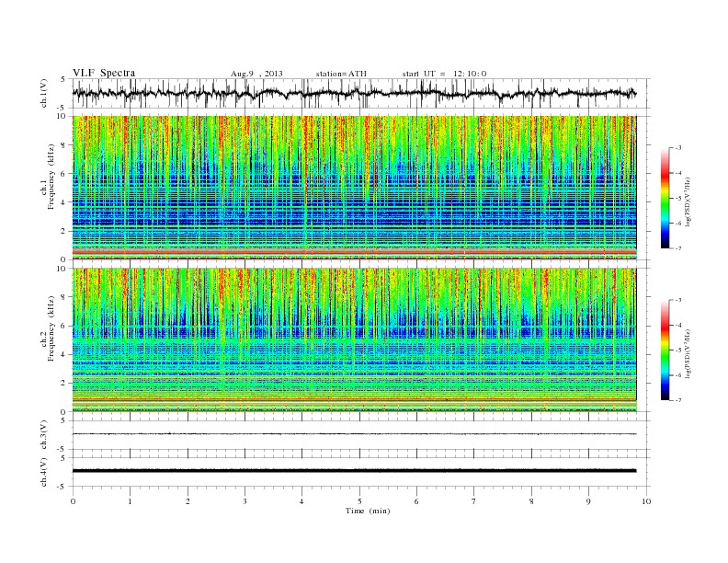Screen dimensions: 728x563
Task: Click the ch.2 spectrogram color scale bar
Action: tap(665, 350)
